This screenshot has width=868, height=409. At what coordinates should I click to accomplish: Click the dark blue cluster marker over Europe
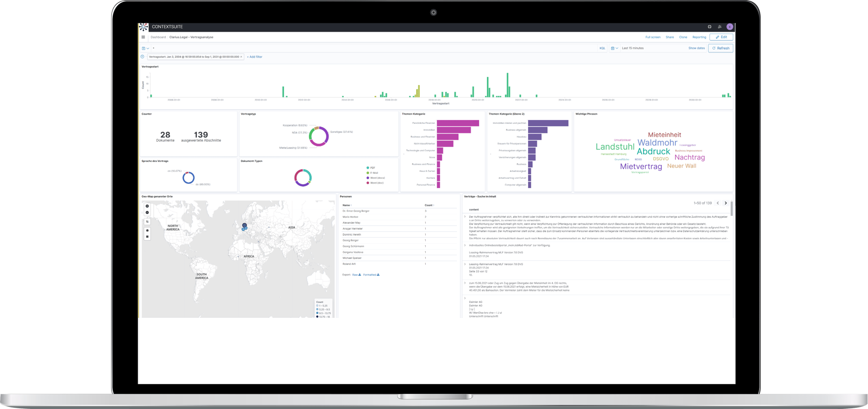click(245, 226)
